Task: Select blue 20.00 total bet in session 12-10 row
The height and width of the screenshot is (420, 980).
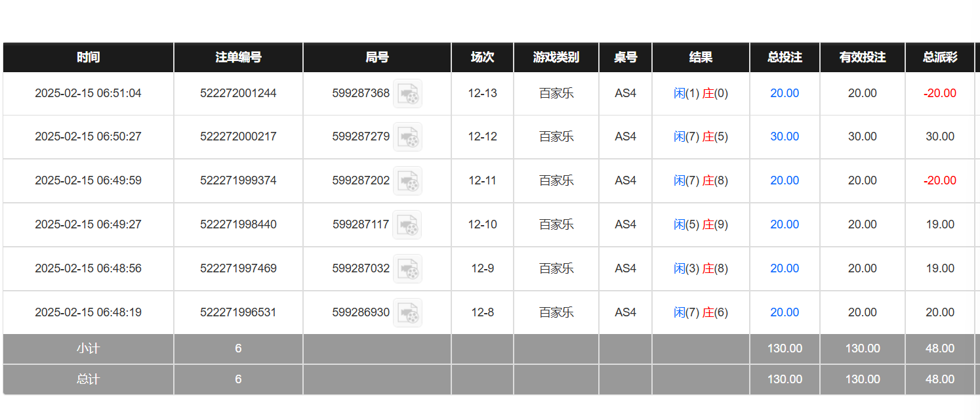Action: [x=785, y=224]
